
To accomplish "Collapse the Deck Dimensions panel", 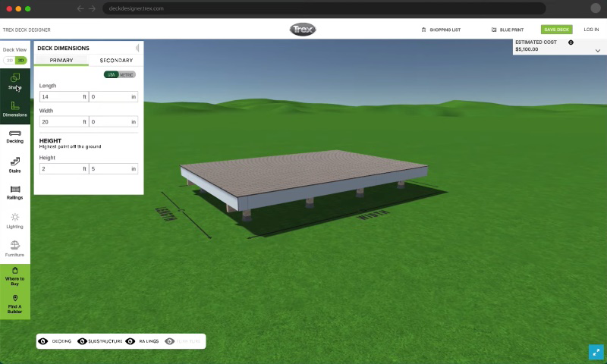I will point(137,48).
